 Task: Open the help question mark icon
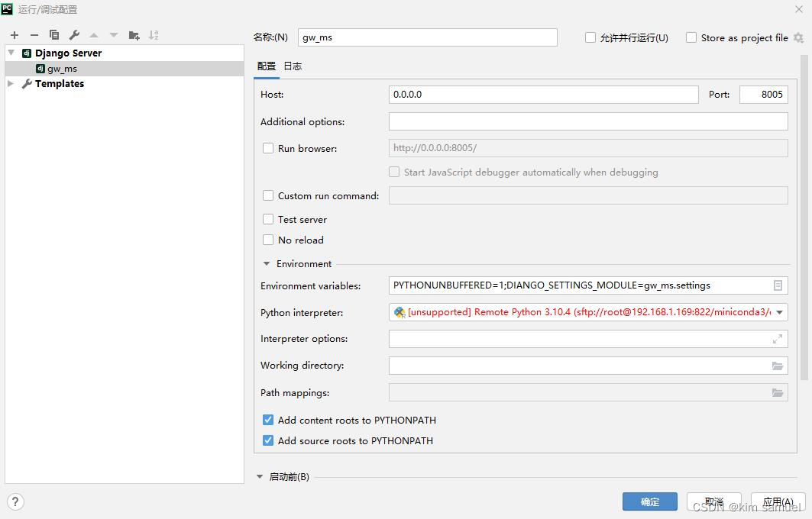click(15, 501)
